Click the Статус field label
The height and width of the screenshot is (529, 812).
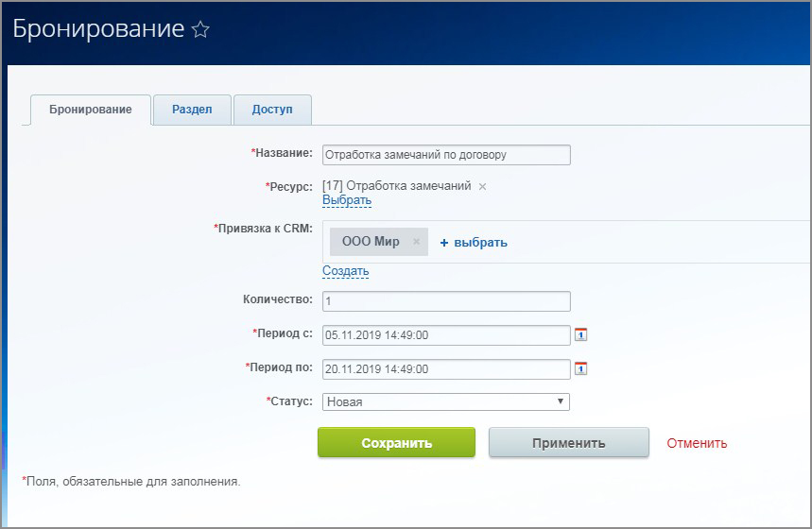coord(289,401)
